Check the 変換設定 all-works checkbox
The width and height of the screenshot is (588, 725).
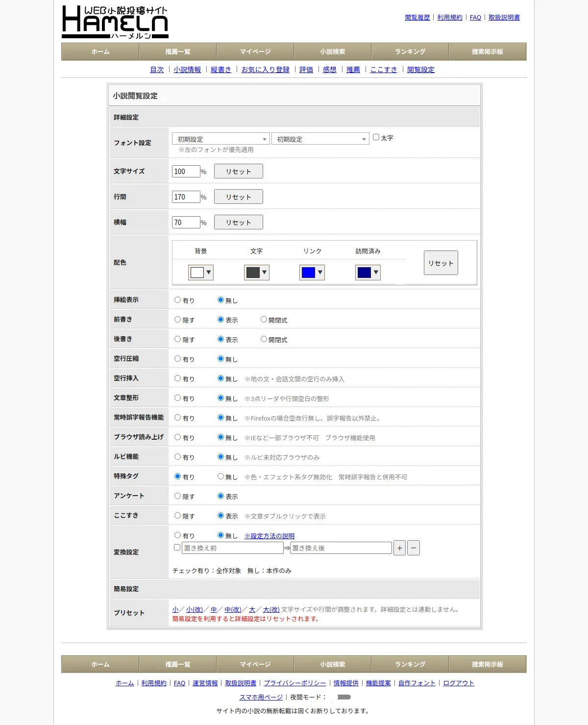coord(177,548)
